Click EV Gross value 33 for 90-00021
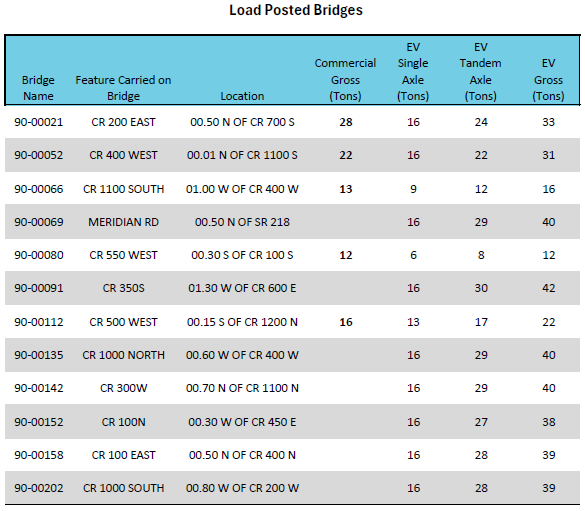 pos(549,122)
